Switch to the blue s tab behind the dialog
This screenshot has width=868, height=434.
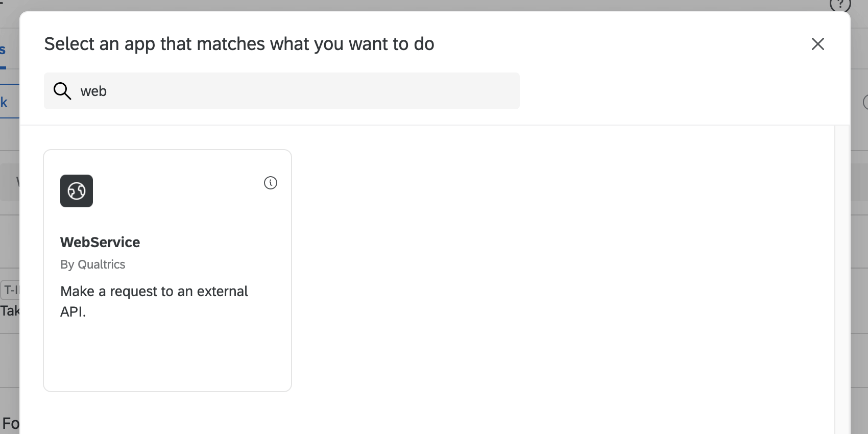3,49
